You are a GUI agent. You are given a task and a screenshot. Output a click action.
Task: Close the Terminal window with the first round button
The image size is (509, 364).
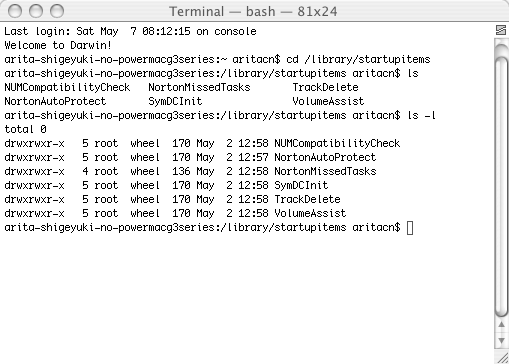(15, 11)
